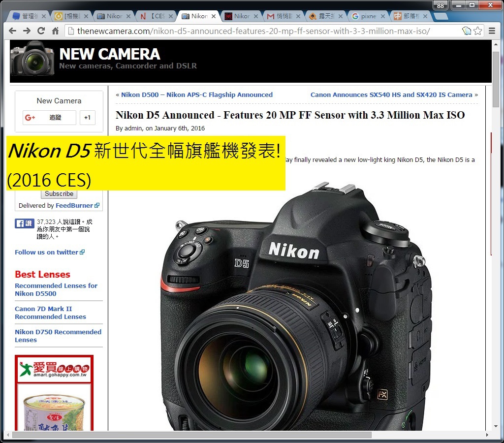The width and height of the screenshot is (504, 443).
Task: Click the +1 button
Action: 88,118
